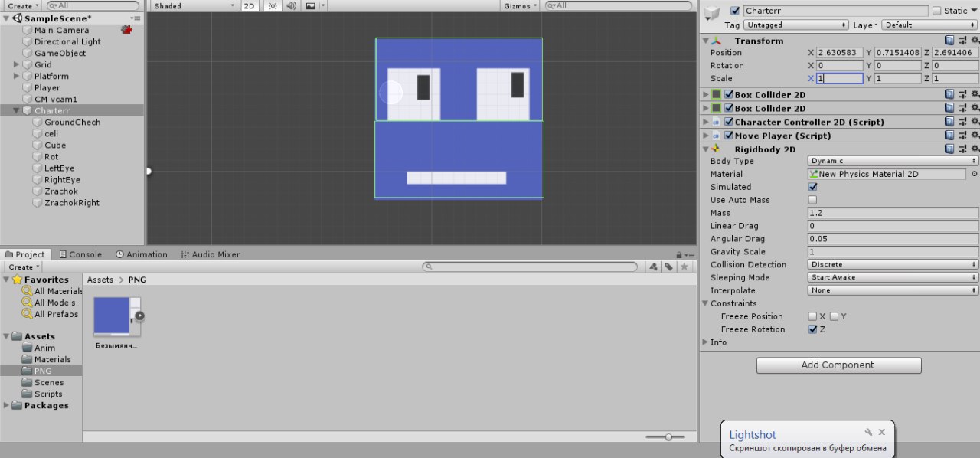The image size is (980, 458).
Task: Click the GameObject cube icon in Inspector
Action: [x=713, y=13]
